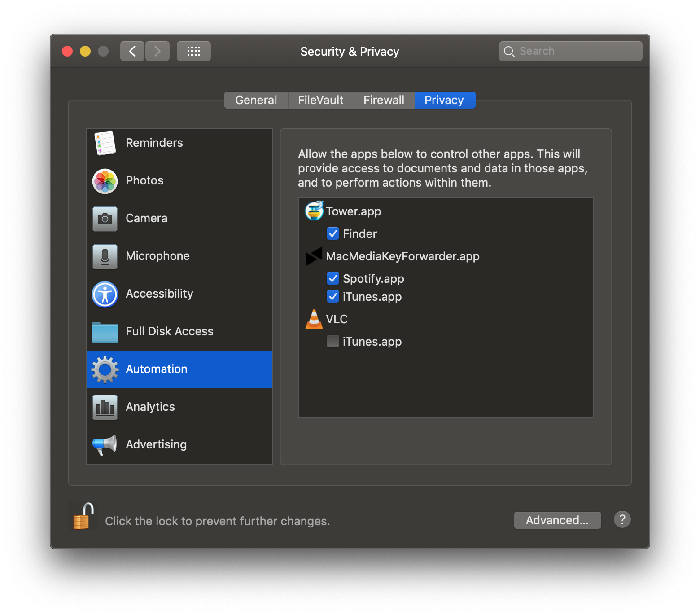Click the Advanced... button

tap(557, 520)
